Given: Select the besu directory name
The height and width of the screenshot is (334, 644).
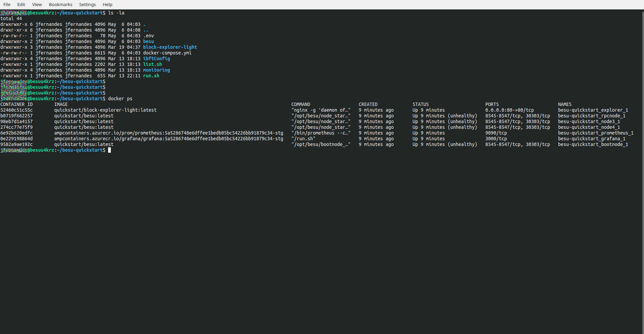Looking at the screenshot, I should coord(148,41).
